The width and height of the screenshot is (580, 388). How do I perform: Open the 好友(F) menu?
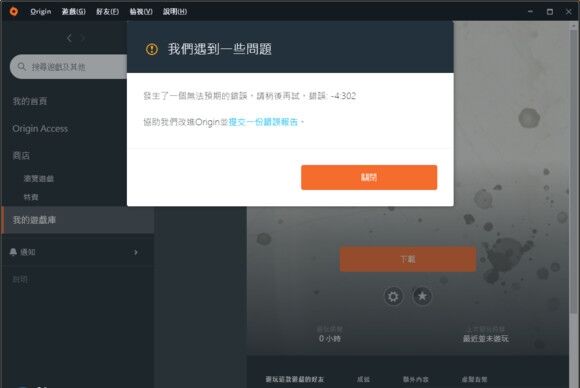[x=107, y=12]
